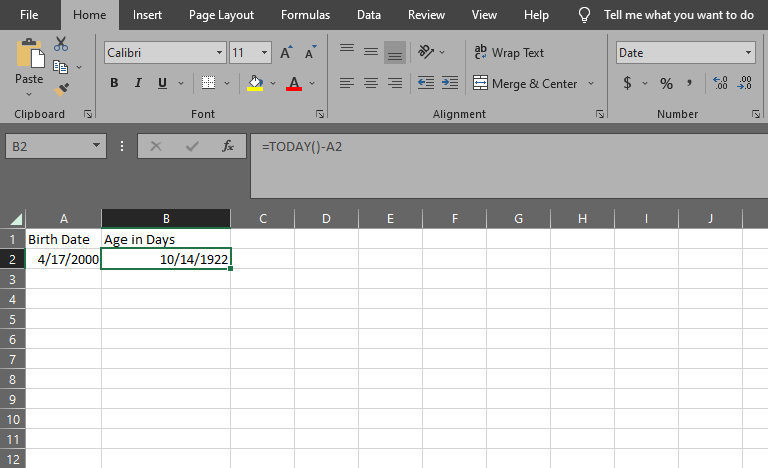The height and width of the screenshot is (468, 768).
Task: Click the Comma Style button
Action: [689, 83]
